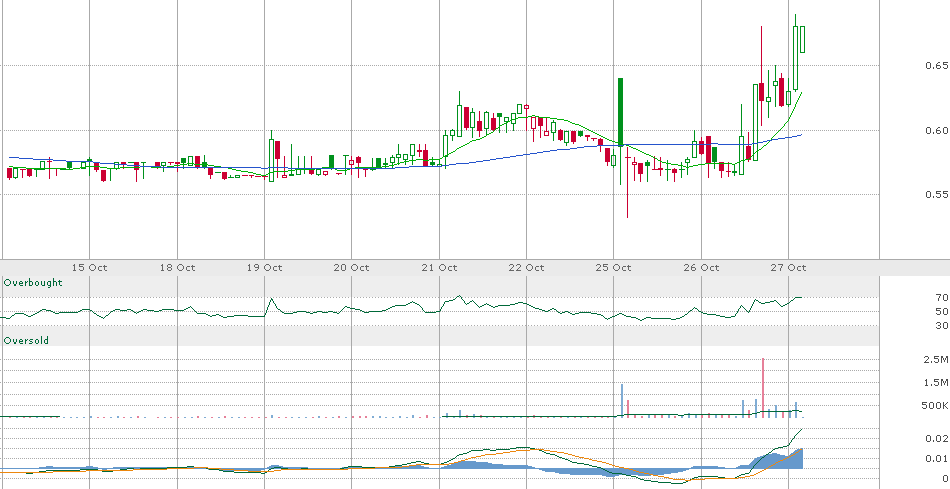Click the 26 Oct date label
Image resolution: width=950 pixels, height=489 pixels.
(701, 268)
